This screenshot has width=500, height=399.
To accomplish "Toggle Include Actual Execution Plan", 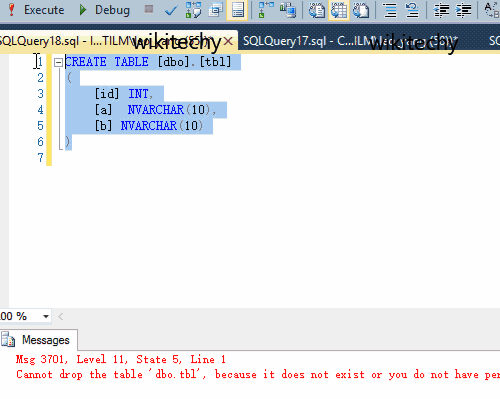I will [266, 10].
